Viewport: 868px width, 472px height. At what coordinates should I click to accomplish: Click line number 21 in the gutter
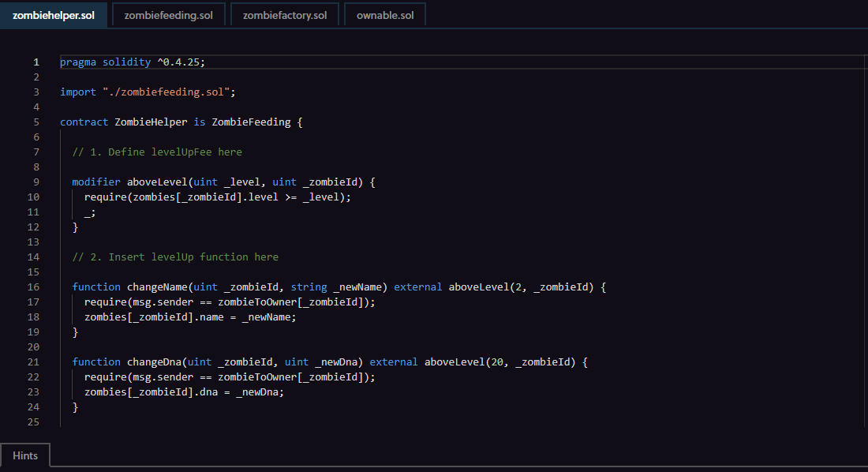tap(33, 361)
